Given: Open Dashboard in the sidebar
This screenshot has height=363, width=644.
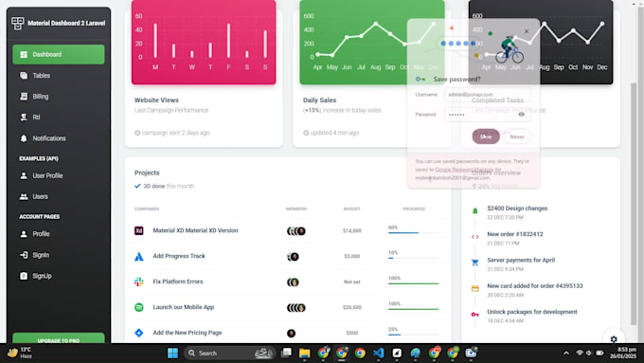Looking at the screenshot, I should coord(59,54).
